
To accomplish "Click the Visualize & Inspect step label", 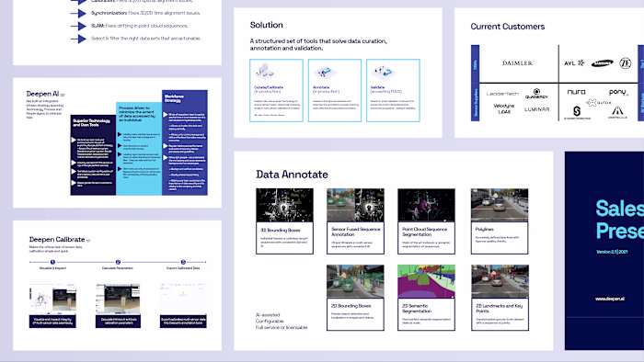I will click(x=52, y=268).
